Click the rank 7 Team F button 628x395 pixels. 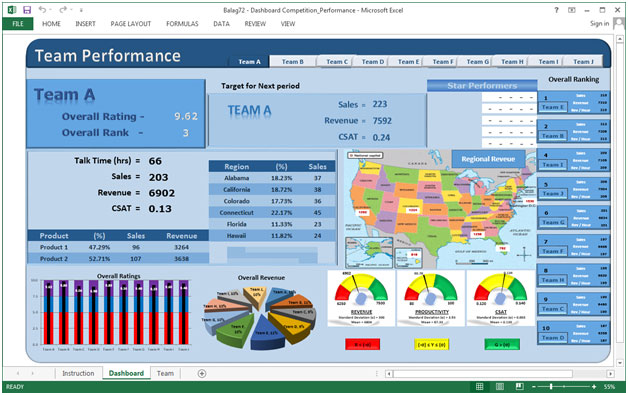pyautogui.click(x=553, y=251)
